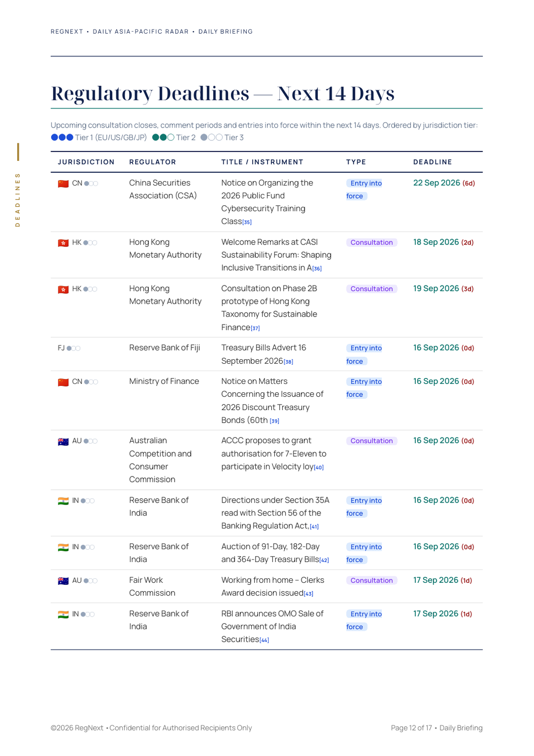Image resolution: width=534 pixels, height=756 pixels.
Task: Click the Tier 1 blue dots in the legend
Action: coord(62,138)
